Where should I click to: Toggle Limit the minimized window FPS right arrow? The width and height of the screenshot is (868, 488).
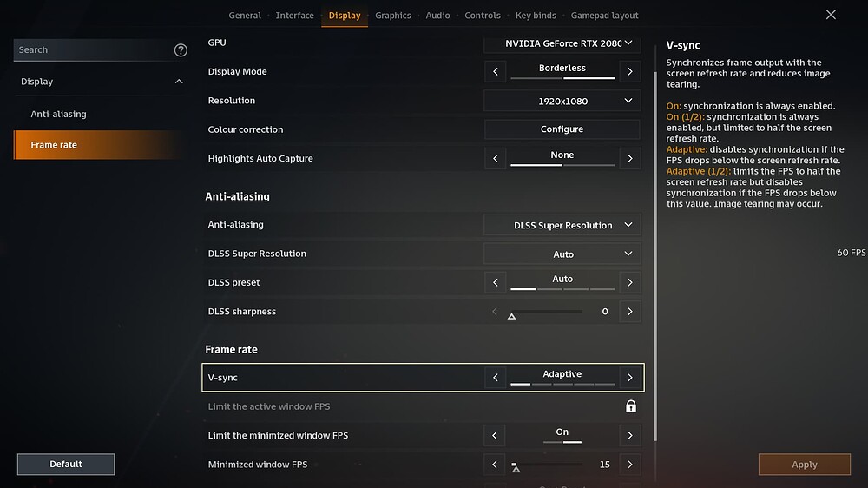tap(629, 435)
